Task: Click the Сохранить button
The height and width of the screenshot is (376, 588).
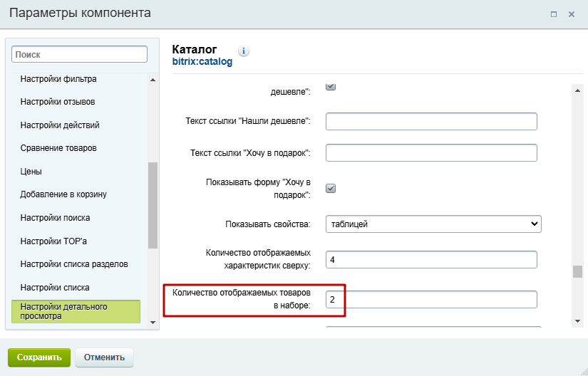Action: [39, 357]
